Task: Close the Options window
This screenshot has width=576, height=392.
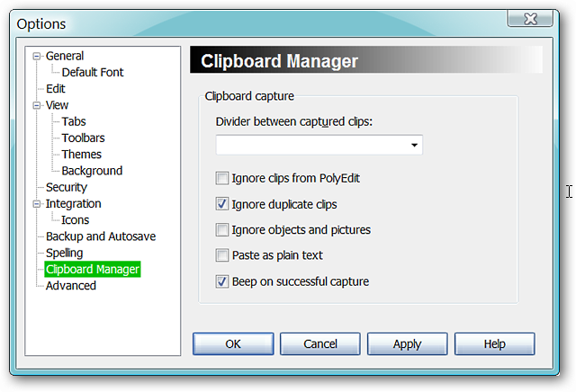Action: click(530, 18)
